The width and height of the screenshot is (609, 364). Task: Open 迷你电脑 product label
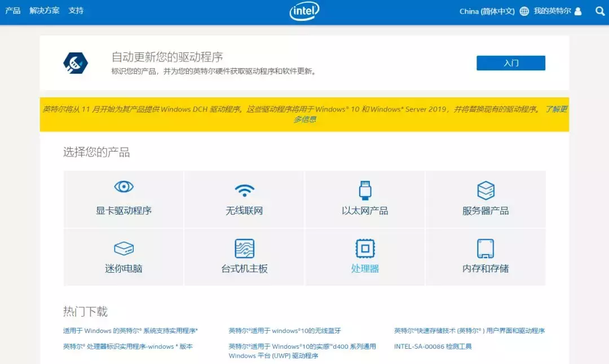(124, 269)
